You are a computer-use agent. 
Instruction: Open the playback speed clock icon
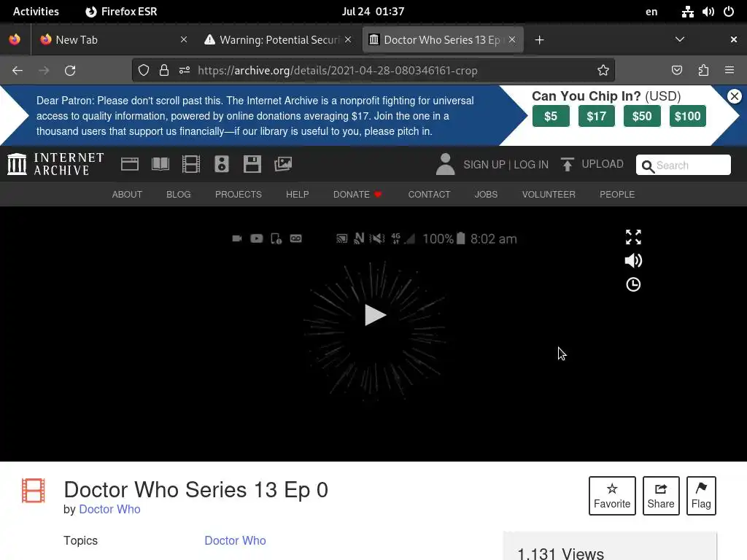[633, 284]
